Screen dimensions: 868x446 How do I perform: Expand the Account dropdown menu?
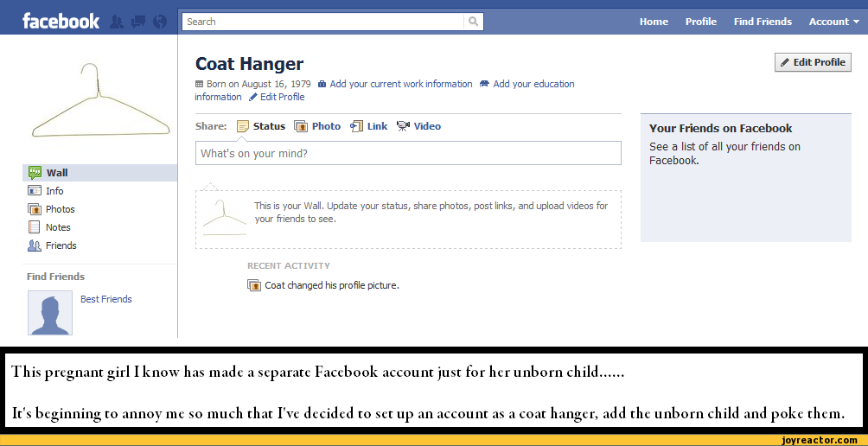click(834, 22)
